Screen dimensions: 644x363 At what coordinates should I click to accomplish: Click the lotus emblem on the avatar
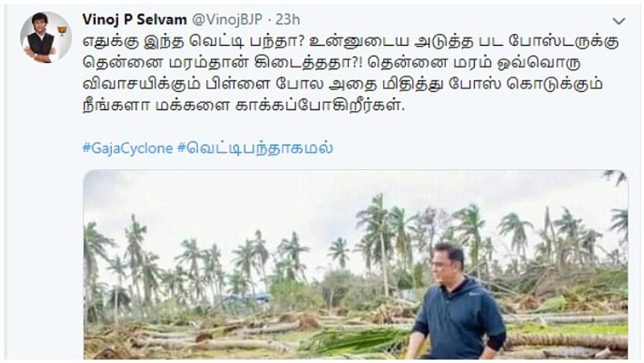(62, 31)
